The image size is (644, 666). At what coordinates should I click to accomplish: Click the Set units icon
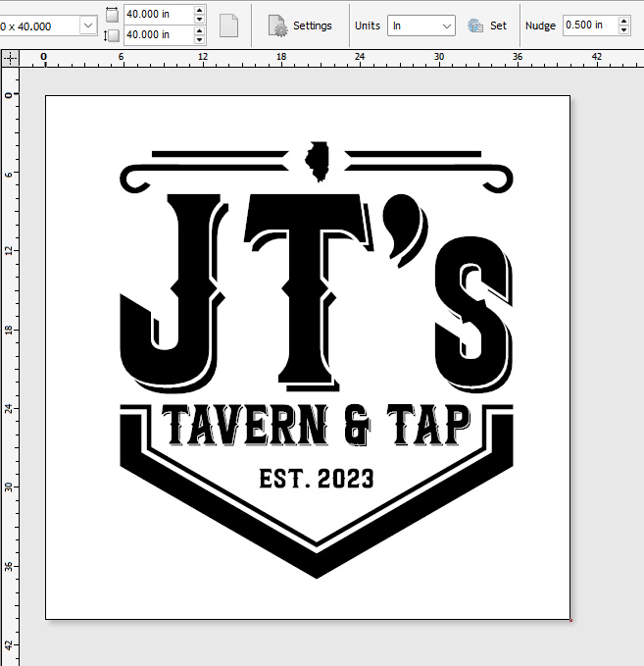pyautogui.click(x=476, y=26)
